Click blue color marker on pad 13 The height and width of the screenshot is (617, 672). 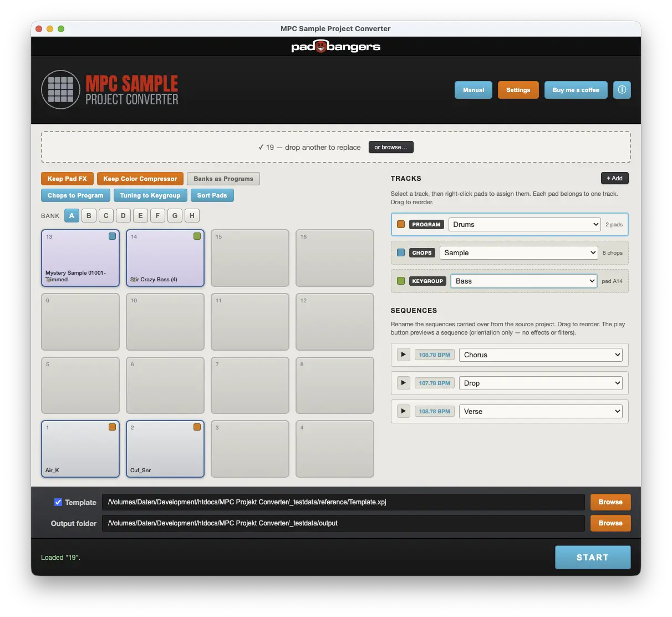point(113,236)
